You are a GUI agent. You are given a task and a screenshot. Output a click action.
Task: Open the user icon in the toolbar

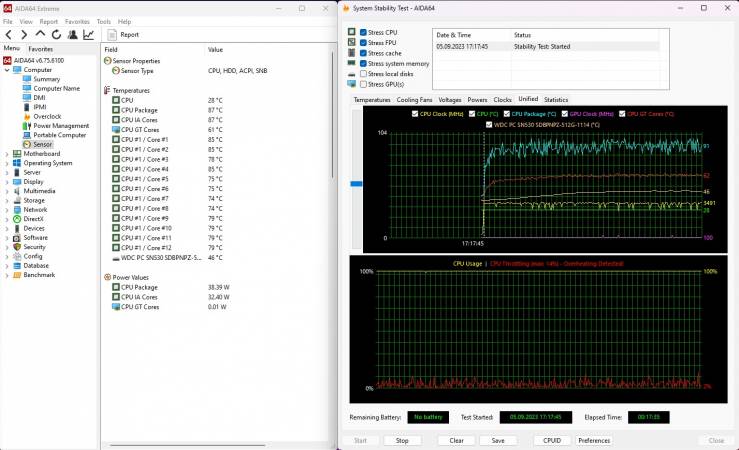click(x=73, y=34)
